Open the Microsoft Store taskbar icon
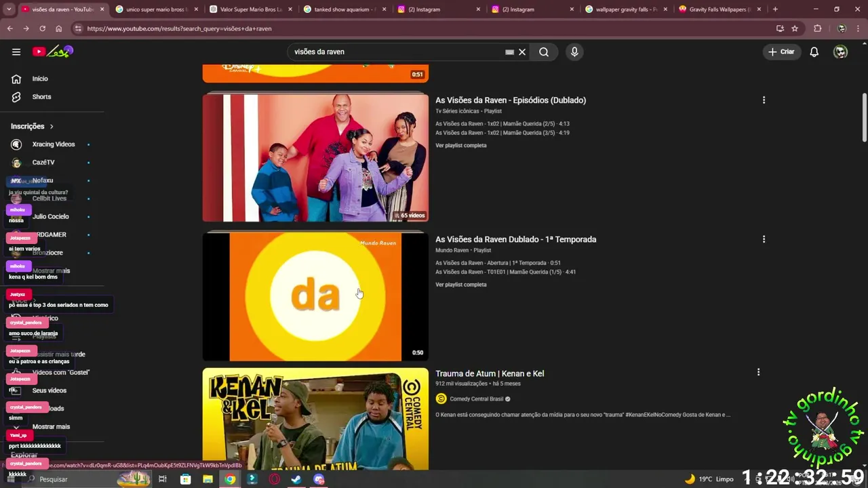Image resolution: width=868 pixels, height=488 pixels. (185, 479)
